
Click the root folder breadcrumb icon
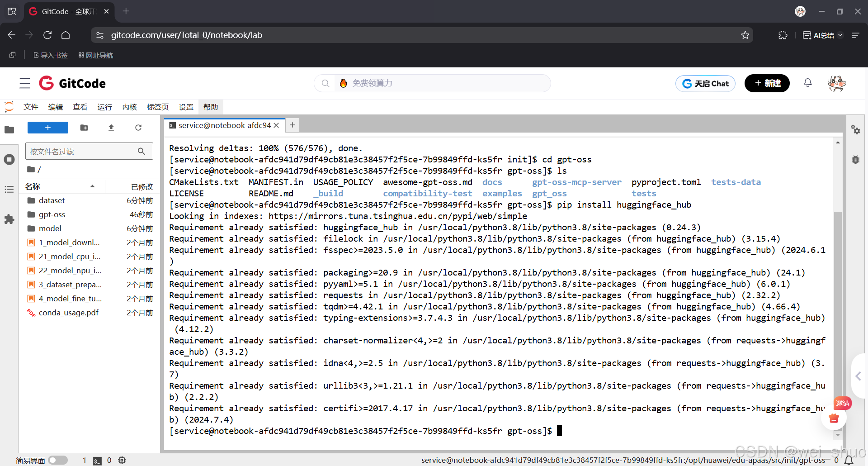31,169
